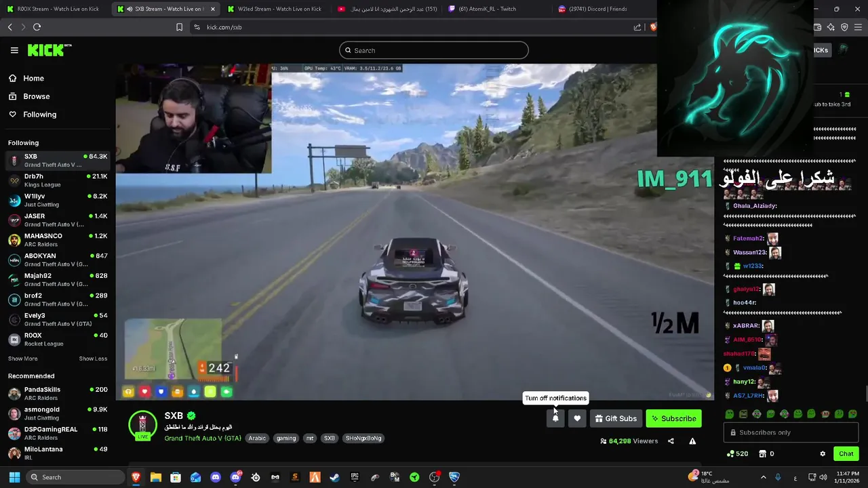Screen dimensions: 868x488
Task: Open MiloLantana recommended channel
Action: click(x=58, y=453)
